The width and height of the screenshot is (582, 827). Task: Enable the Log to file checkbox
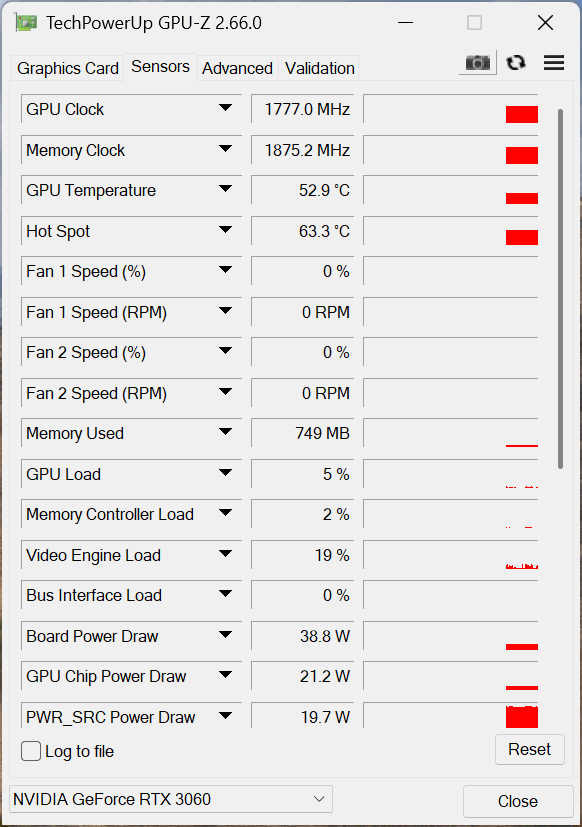31,751
